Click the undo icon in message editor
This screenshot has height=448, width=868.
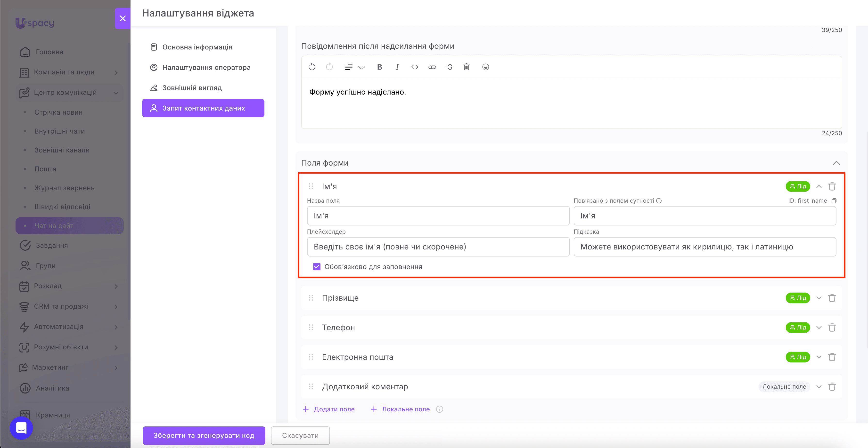[x=312, y=67]
